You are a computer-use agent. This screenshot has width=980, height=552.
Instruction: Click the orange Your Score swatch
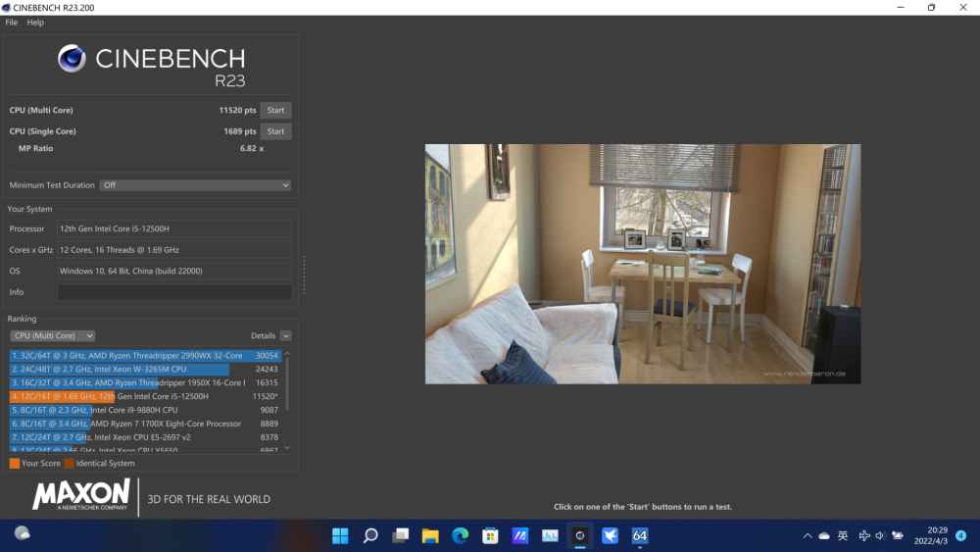(x=14, y=464)
